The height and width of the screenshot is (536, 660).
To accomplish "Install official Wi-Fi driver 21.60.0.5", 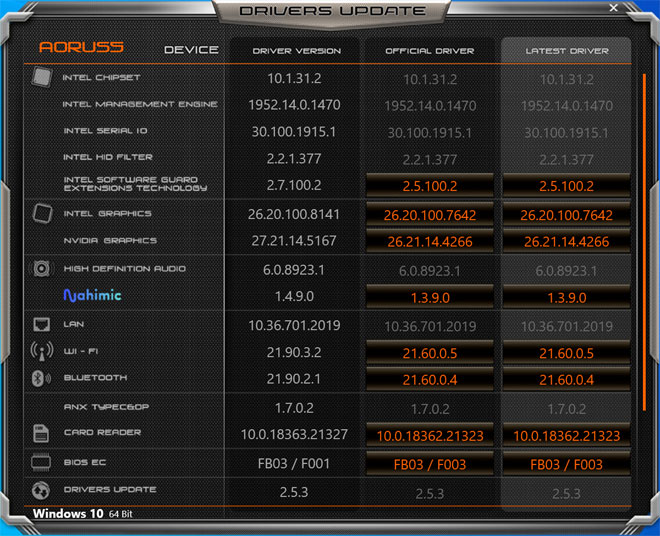I will coord(430,353).
